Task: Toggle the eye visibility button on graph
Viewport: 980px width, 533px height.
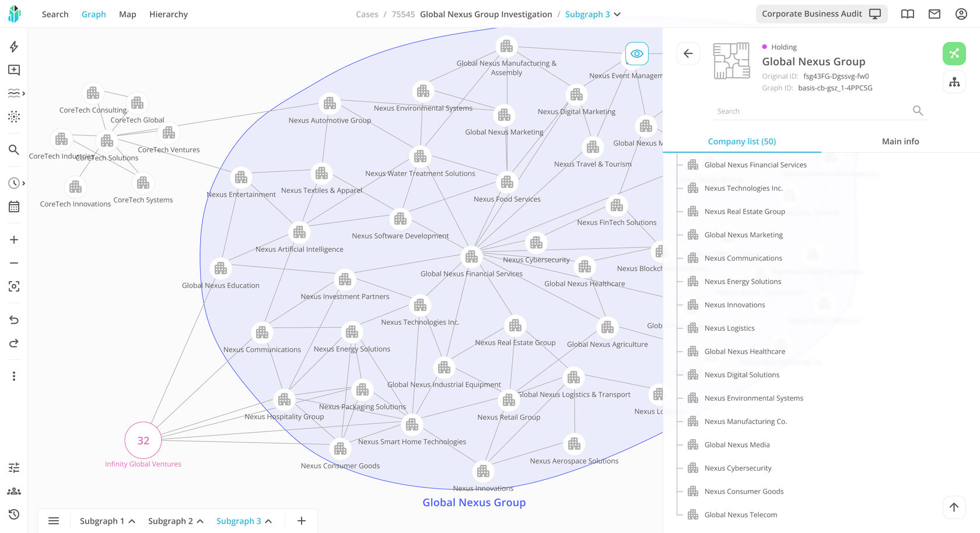Action: tap(636, 54)
